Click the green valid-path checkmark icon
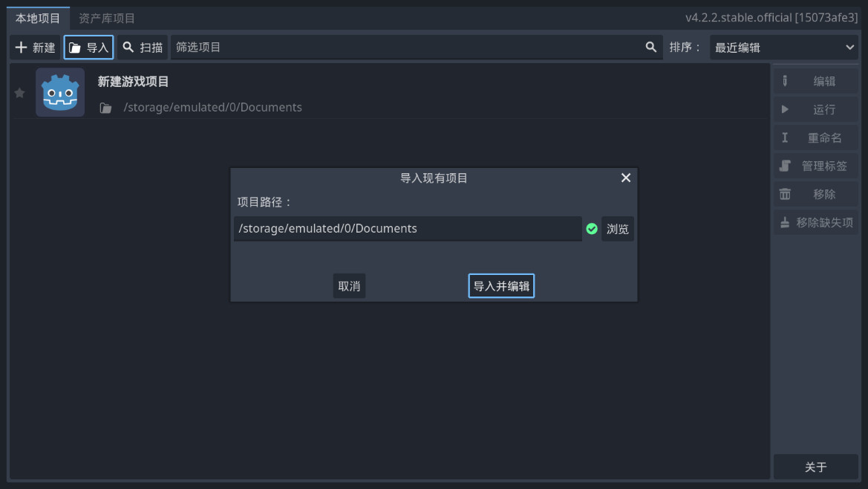This screenshot has height=489, width=868. 592,229
